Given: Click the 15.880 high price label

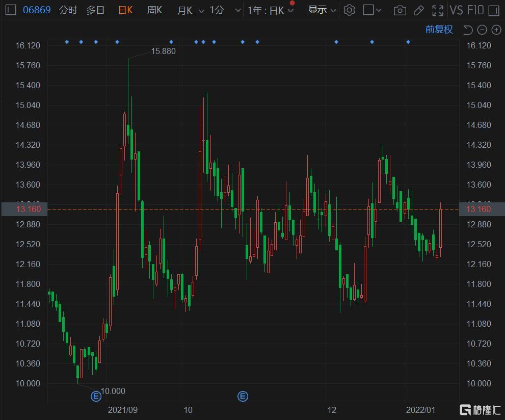Looking at the screenshot, I should tap(163, 51).
